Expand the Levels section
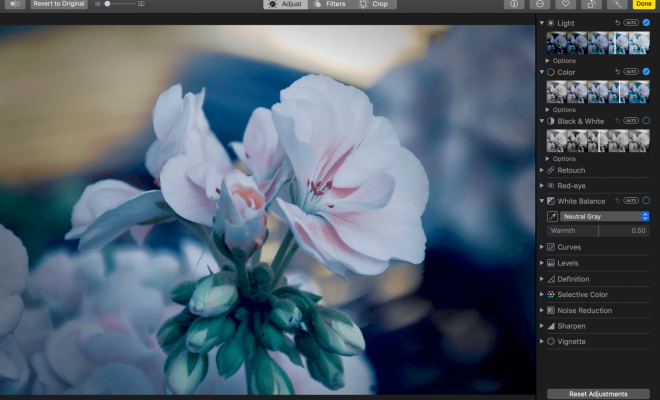This screenshot has width=660, height=400. click(x=542, y=263)
